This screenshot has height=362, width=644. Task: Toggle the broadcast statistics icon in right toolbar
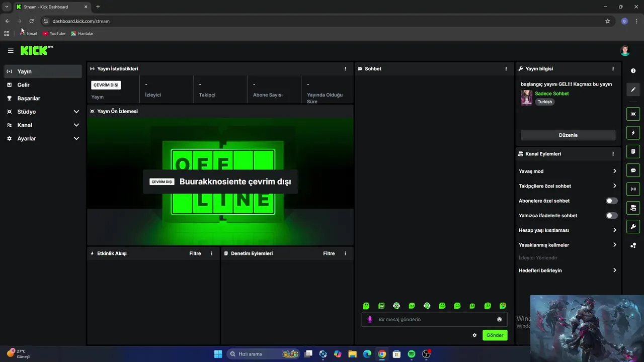point(633,189)
